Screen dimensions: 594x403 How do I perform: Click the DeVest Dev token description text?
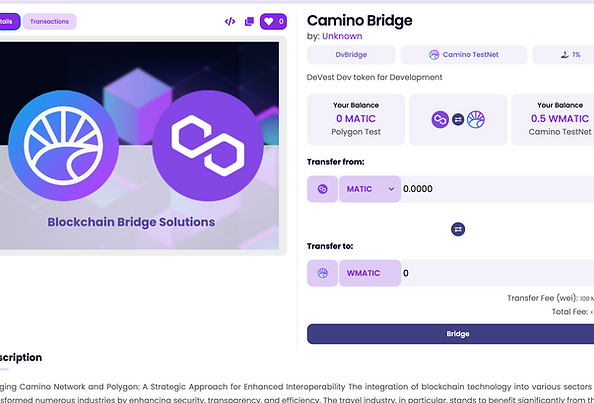point(374,77)
